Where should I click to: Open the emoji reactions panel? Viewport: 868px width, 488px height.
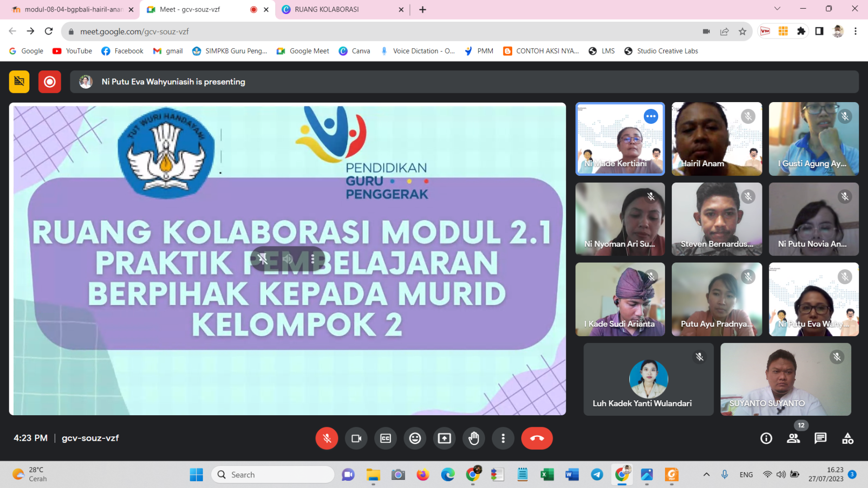(415, 438)
